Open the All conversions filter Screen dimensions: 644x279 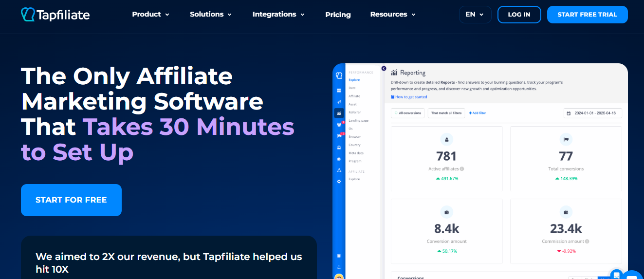408,113
